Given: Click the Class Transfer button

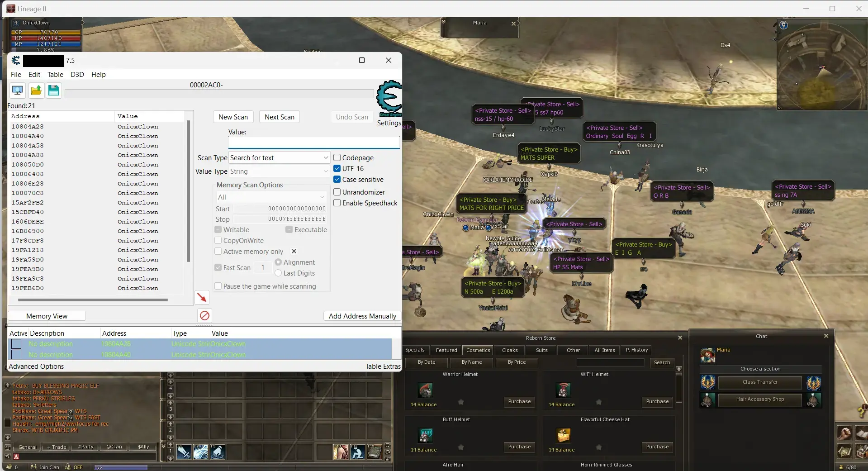Looking at the screenshot, I should [760, 382].
